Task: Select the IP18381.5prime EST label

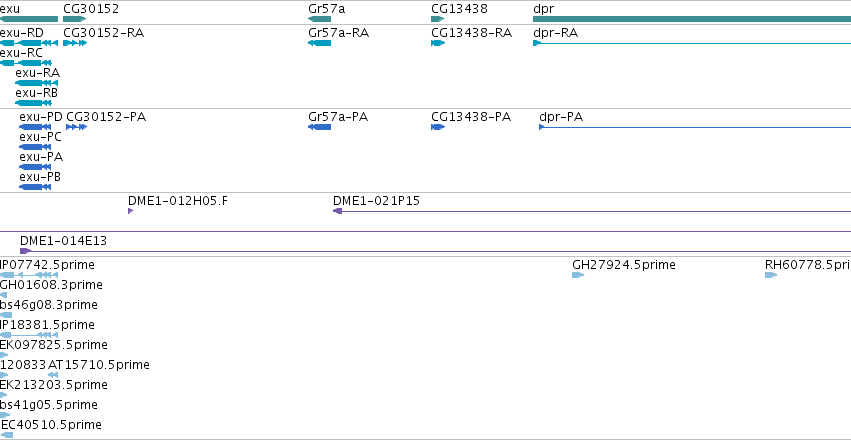Action: [47, 325]
